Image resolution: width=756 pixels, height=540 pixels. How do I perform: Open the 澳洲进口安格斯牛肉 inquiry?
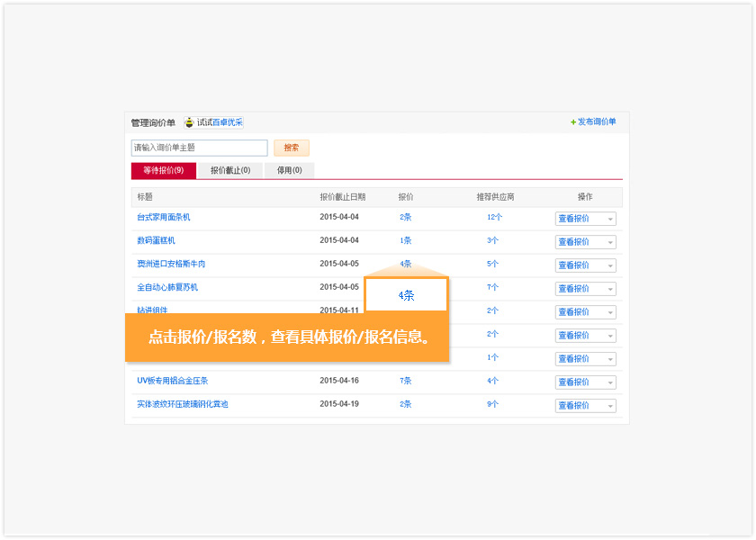click(171, 264)
